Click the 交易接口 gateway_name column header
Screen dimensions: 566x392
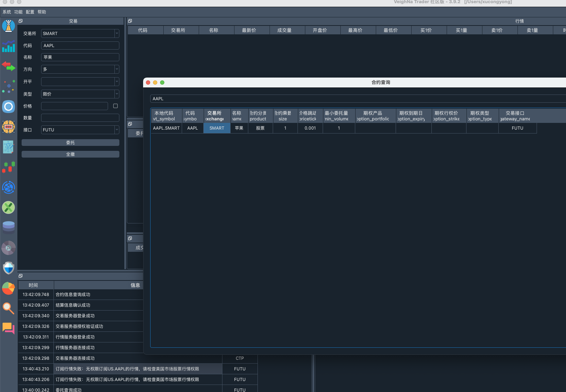(517, 116)
